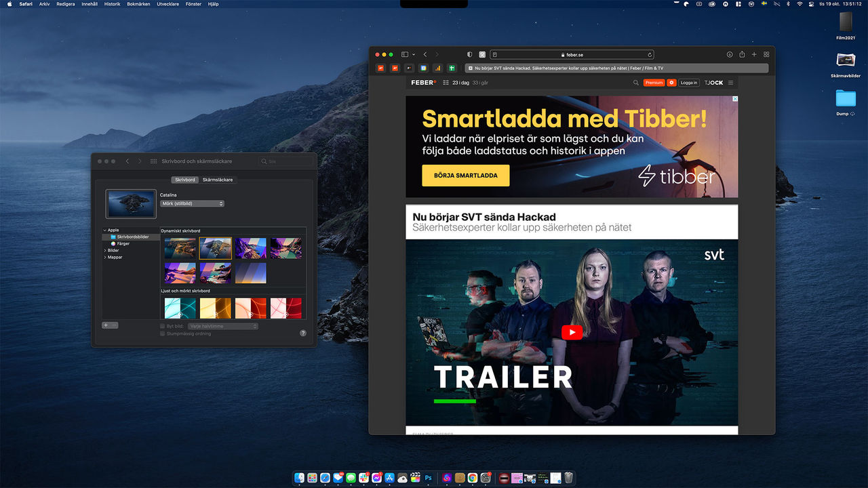The height and width of the screenshot is (488, 868).
Task: Open the pinned analytics bar-chart tab
Action: [437, 68]
